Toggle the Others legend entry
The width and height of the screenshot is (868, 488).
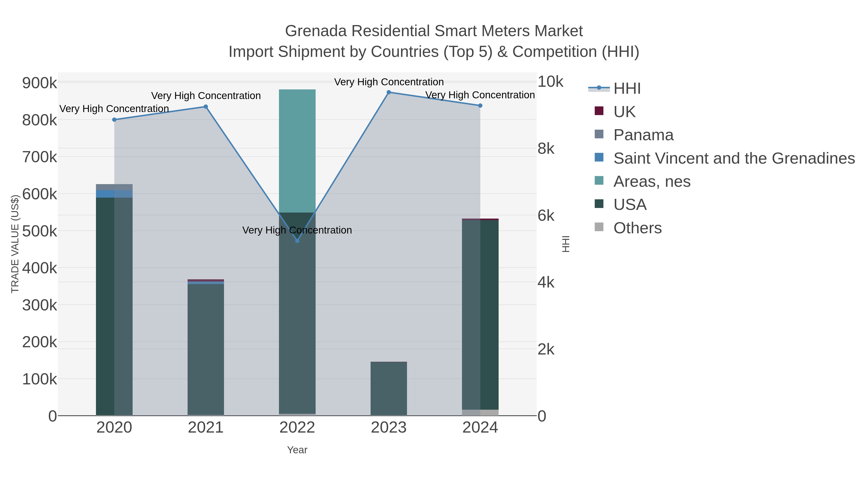(628, 228)
